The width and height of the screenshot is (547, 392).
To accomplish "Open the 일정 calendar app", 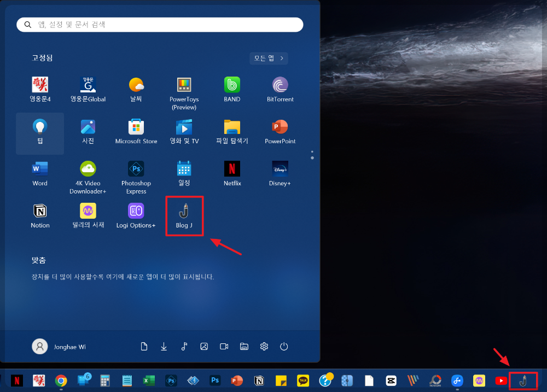I will point(184,174).
